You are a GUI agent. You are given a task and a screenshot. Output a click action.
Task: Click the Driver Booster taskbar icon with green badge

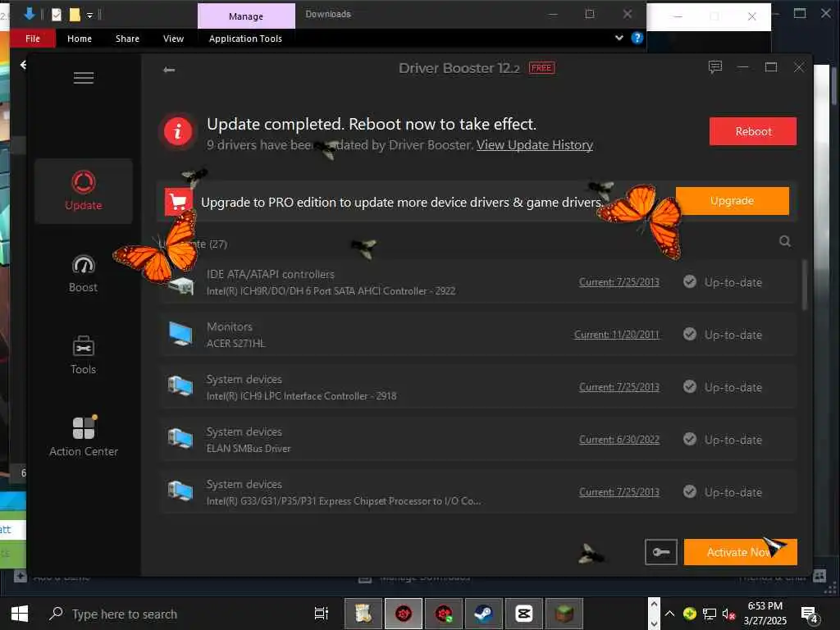coord(444,614)
